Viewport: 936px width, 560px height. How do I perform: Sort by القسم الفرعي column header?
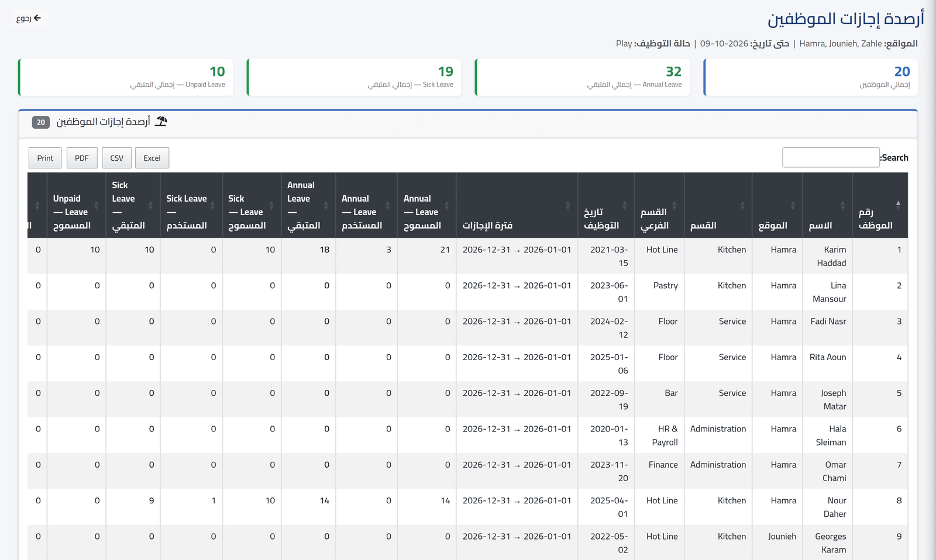(x=659, y=205)
